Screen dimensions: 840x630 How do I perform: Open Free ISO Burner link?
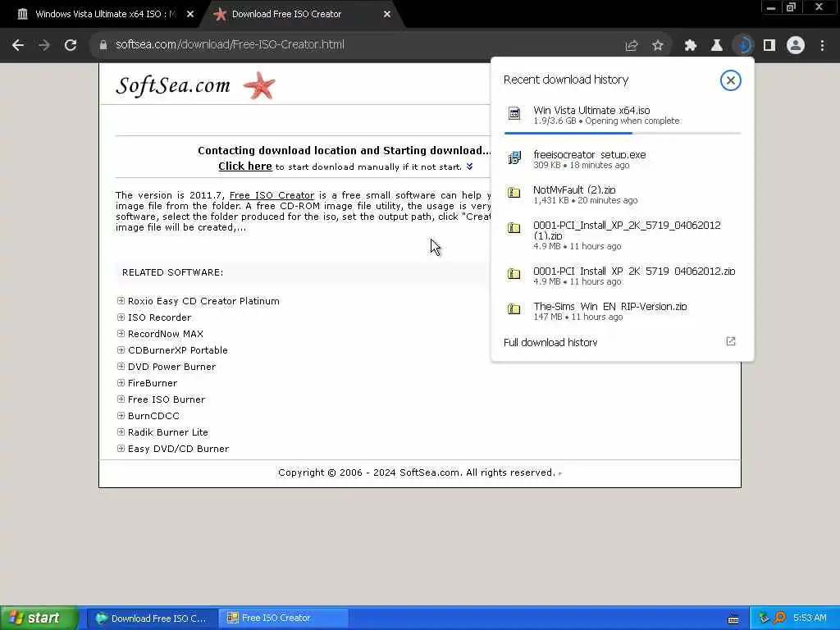(x=166, y=399)
